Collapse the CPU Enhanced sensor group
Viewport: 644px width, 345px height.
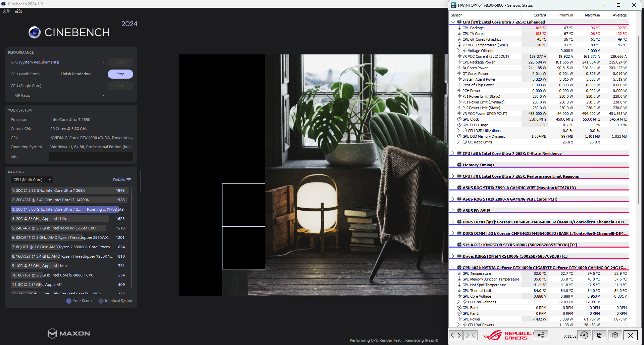click(x=453, y=22)
